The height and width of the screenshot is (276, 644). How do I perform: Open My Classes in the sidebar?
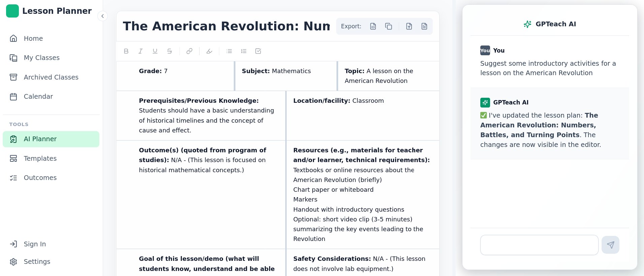[x=51, y=58]
